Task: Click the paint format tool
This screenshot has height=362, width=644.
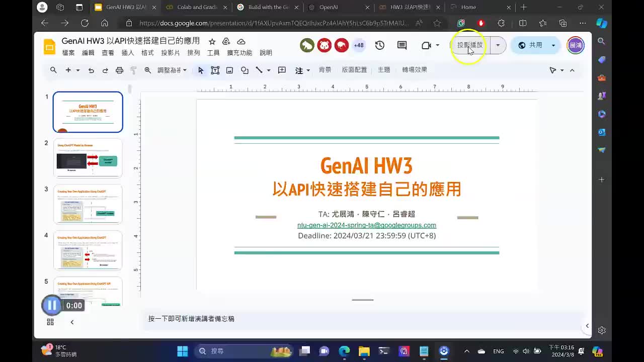Action: pyautogui.click(x=133, y=70)
